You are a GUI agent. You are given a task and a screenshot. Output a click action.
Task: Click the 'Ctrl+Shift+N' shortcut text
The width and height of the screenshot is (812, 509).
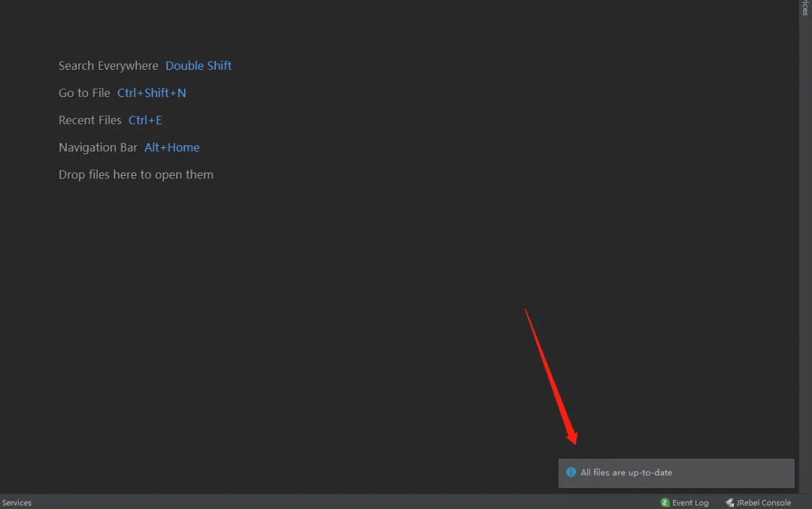coord(151,92)
